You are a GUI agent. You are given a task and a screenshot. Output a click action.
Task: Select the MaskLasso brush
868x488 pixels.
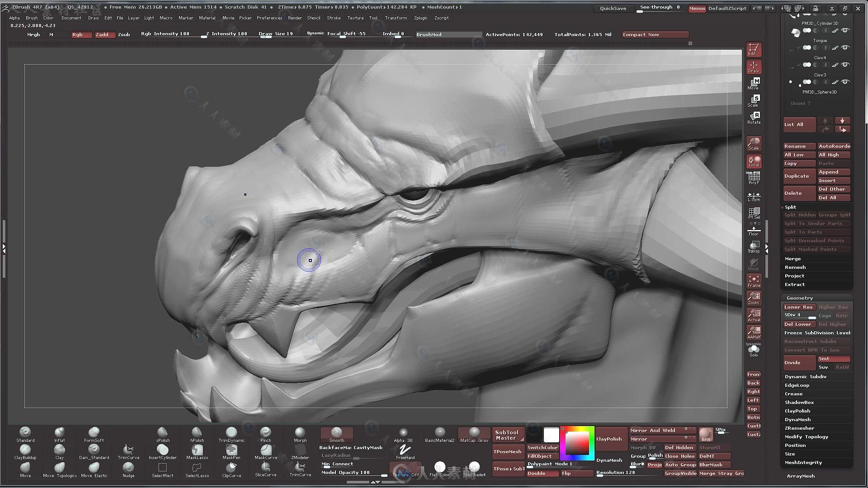(197, 452)
